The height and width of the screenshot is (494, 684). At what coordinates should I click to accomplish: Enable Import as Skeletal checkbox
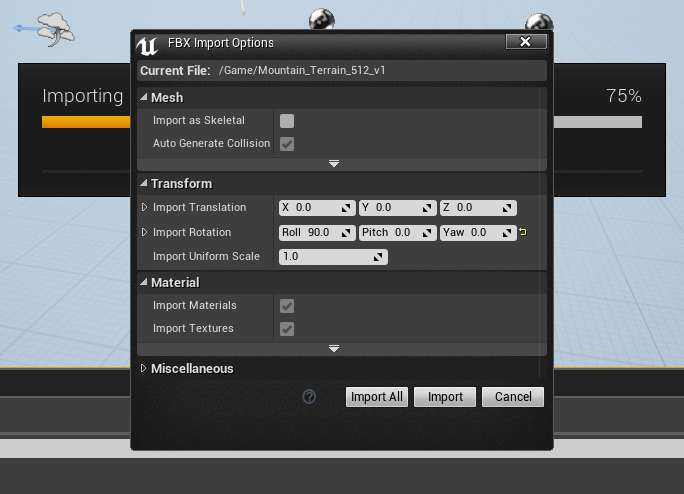pyautogui.click(x=287, y=121)
